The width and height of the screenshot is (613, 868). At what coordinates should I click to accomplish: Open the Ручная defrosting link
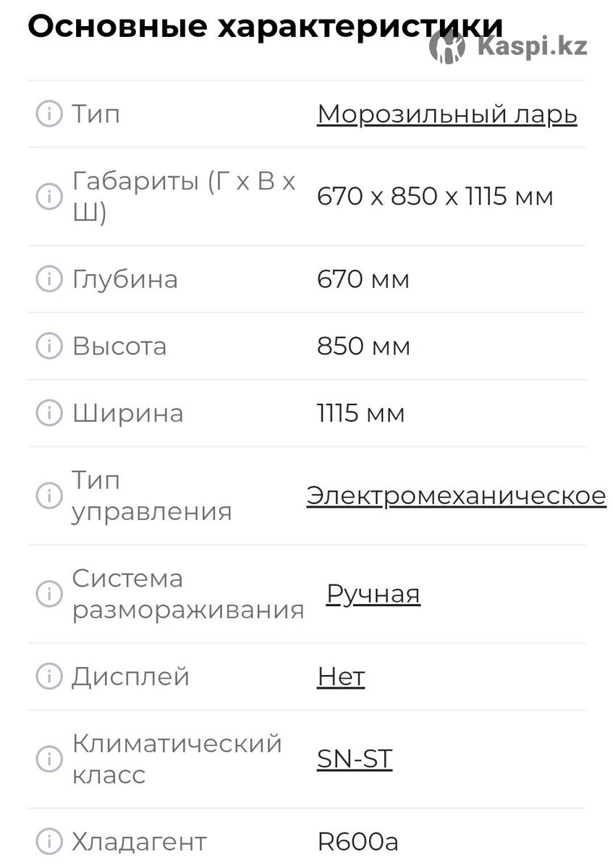click(x=373, y=595)
